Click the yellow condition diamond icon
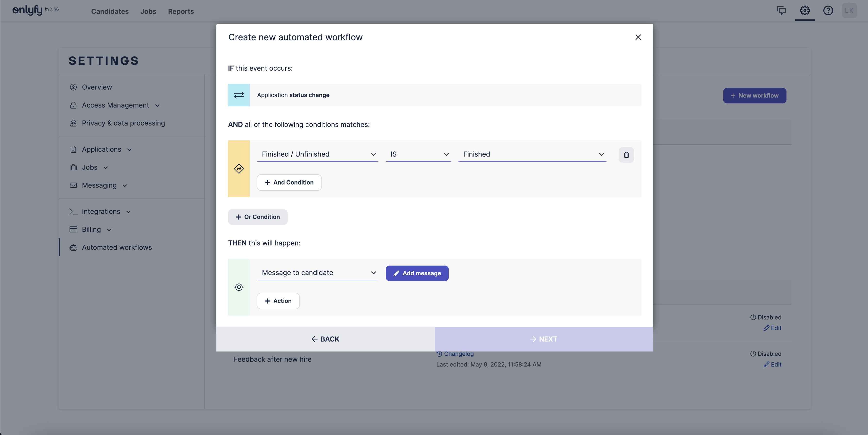 click(239, 169)
